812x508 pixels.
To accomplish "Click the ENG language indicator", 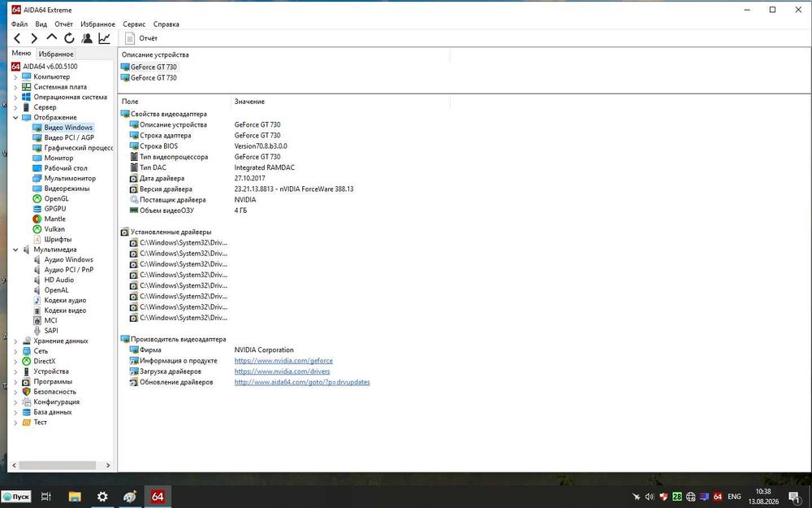I will coord(734,497).
